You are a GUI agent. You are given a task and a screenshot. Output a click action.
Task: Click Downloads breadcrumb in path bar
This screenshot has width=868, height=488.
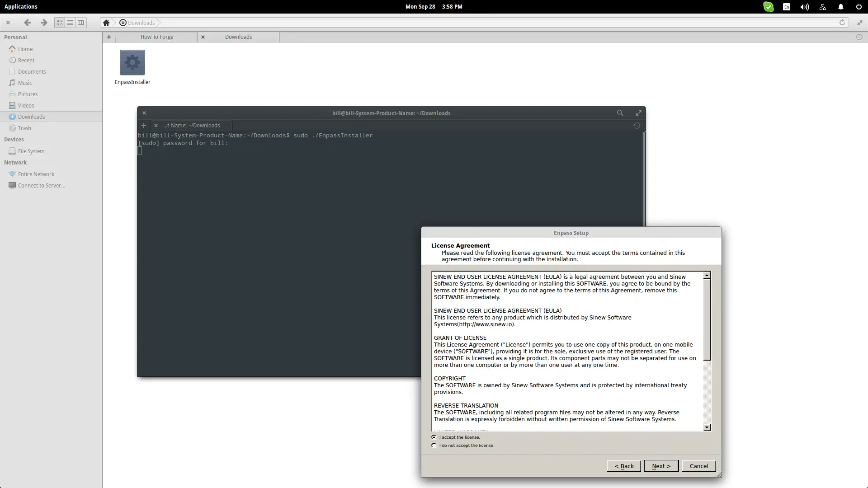[137, 23]
